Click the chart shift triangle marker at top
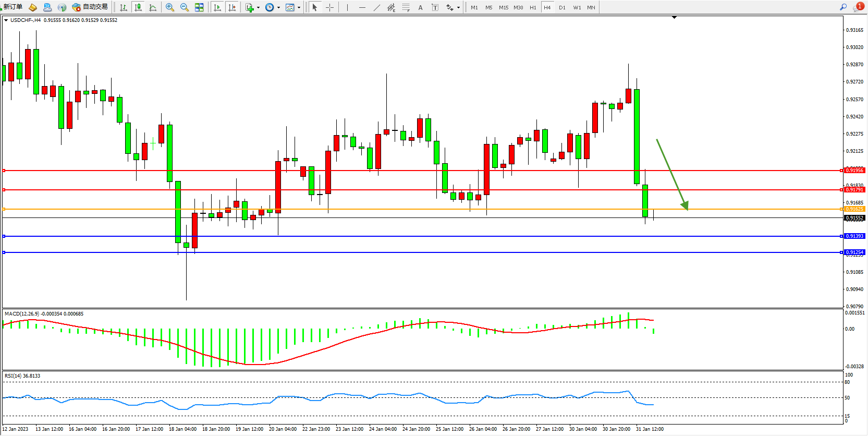868x436 pixels. (674, 17)
